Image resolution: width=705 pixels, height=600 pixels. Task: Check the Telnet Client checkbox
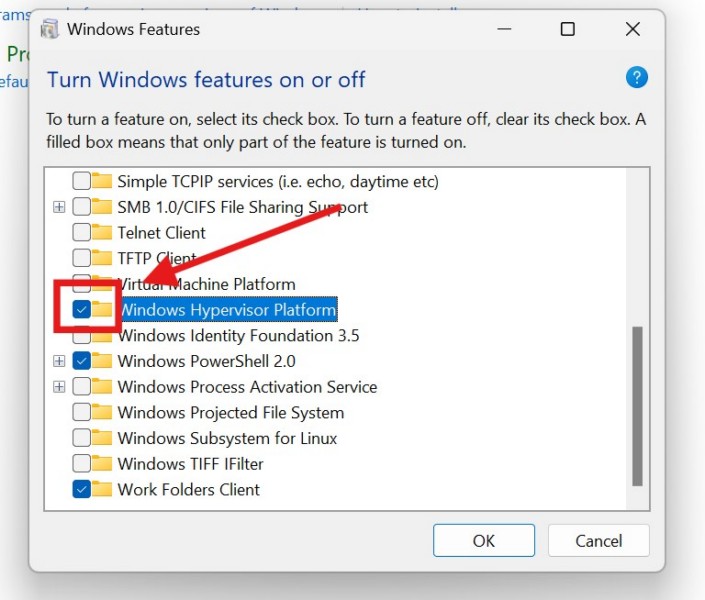tap(81, 232)
